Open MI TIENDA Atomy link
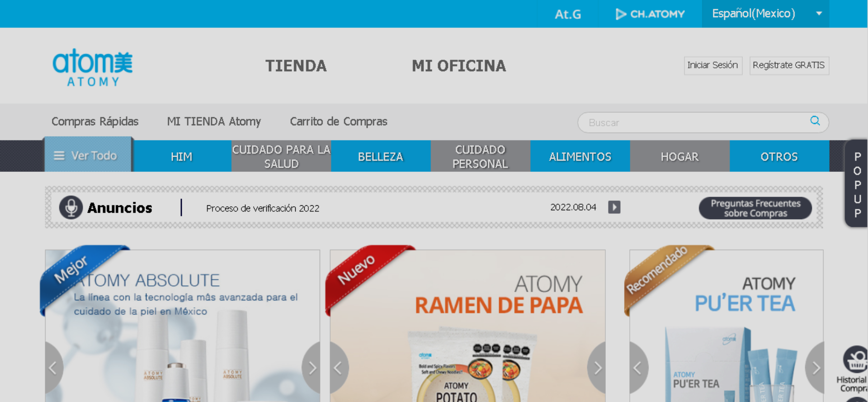 [214, 121]
